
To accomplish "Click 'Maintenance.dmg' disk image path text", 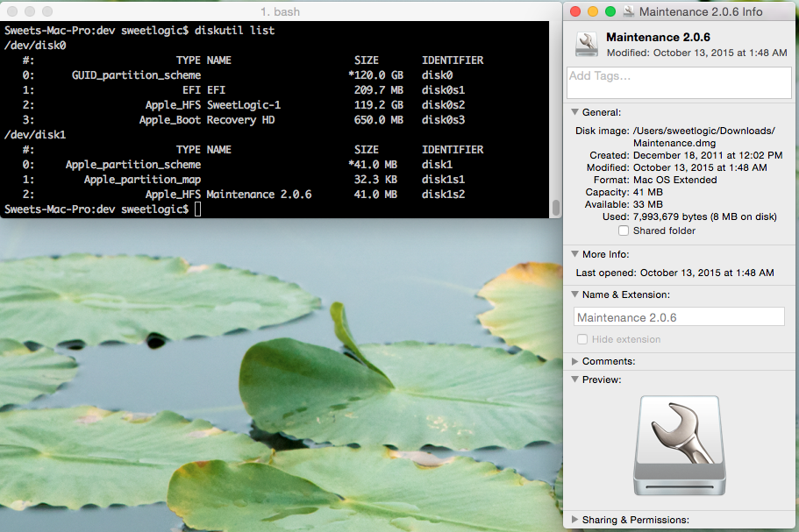I will point(674,143).
